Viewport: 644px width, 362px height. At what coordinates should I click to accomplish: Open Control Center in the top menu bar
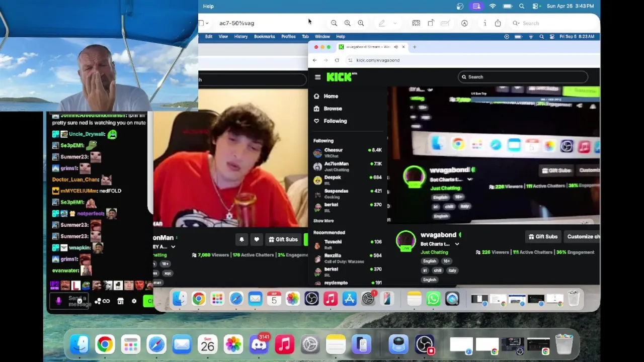(x=536, y=6)
